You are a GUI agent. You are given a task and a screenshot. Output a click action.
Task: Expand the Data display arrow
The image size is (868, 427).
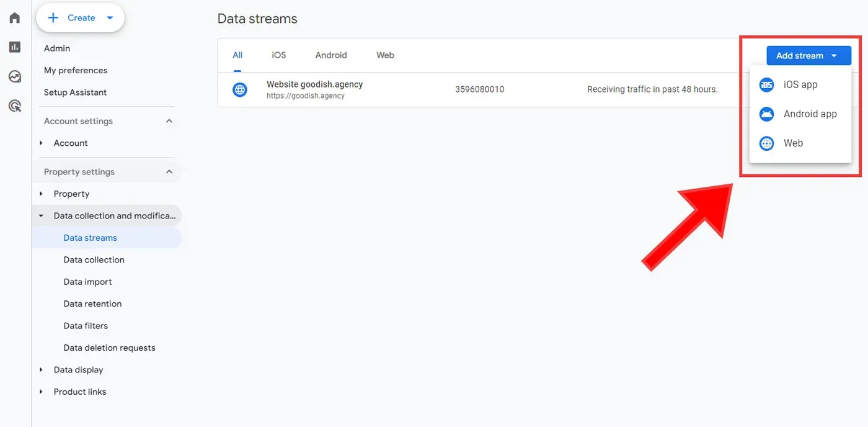(x=42, y=370)
